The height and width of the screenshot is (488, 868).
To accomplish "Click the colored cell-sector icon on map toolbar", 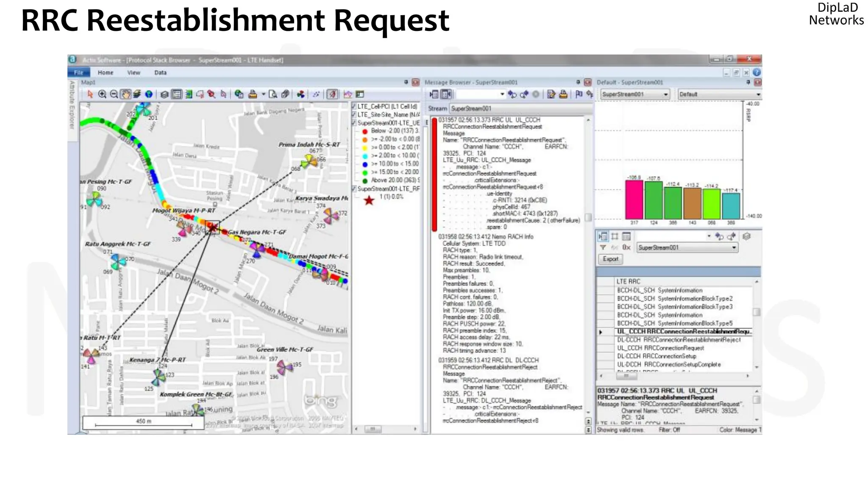I will [300, 94].
